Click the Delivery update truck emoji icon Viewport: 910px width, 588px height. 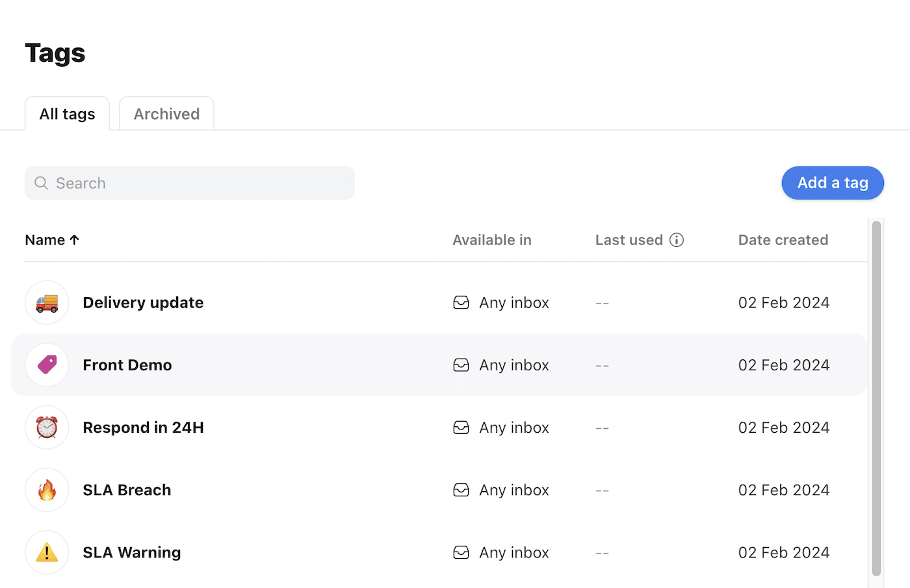pos(47,303)
